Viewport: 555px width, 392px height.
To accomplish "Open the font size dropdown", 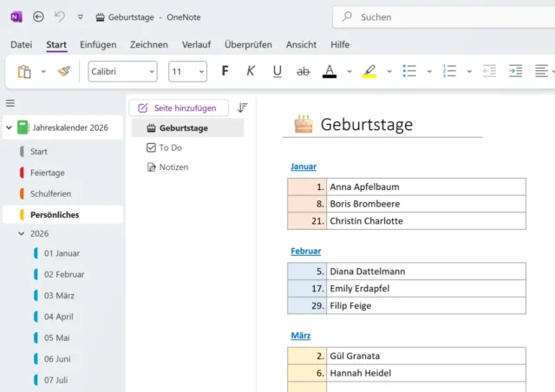I will pos(187,71).
